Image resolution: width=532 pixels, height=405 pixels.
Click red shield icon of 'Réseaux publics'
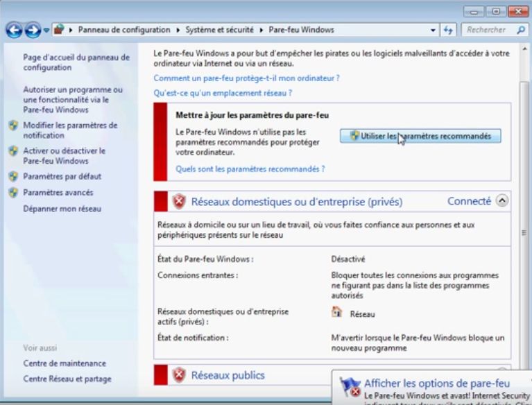179,375
